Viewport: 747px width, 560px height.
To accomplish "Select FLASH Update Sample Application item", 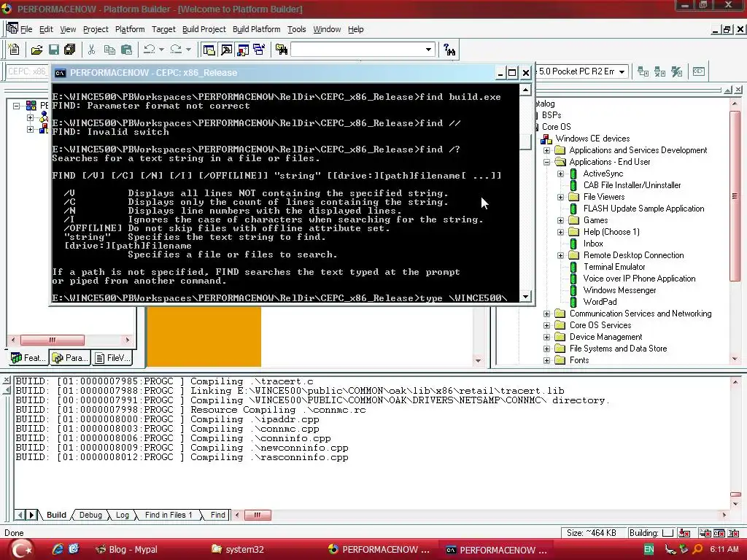I will point(643,209).
